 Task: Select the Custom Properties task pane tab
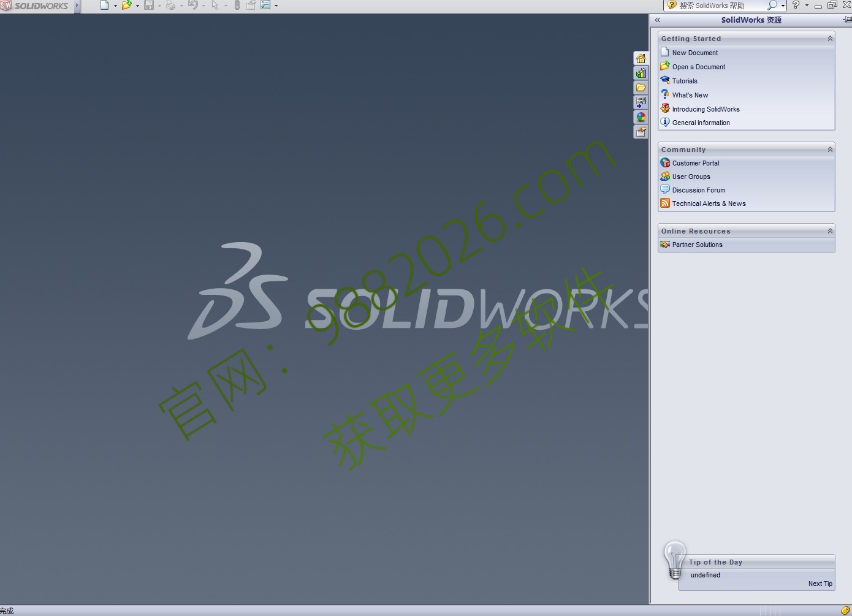coord(641,132)
